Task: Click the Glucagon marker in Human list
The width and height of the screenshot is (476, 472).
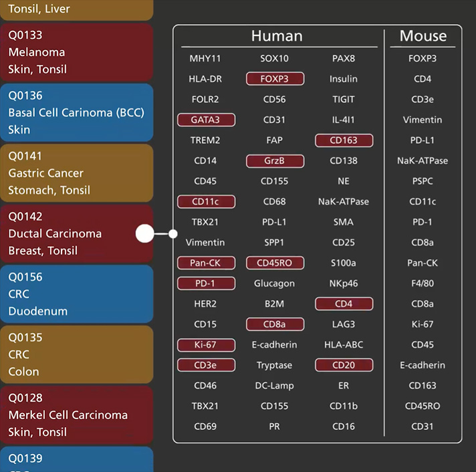Action: point(274,283)
